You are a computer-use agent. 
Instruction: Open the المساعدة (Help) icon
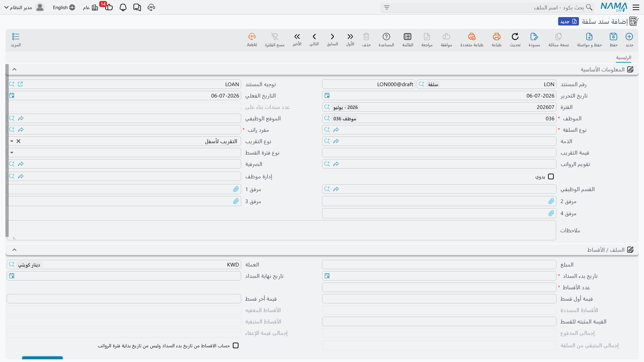[x=386, y=37]
